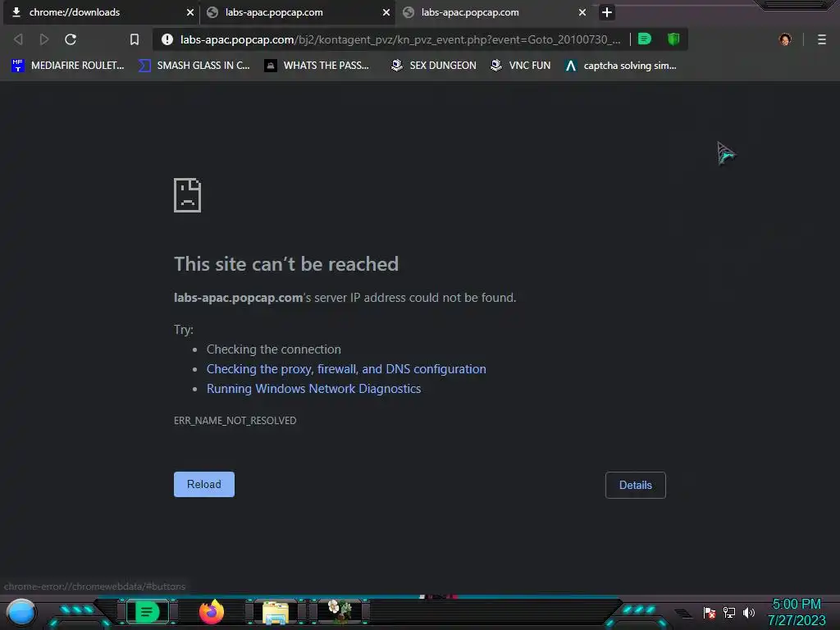This screenshot has height=630, width=840.
Task: Go forward with the forward arrow
Action: [44, 39]
